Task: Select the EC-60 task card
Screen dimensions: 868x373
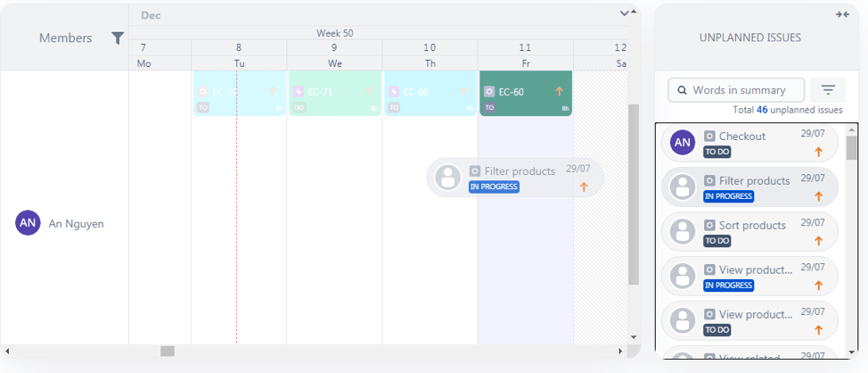Action: 525,93
